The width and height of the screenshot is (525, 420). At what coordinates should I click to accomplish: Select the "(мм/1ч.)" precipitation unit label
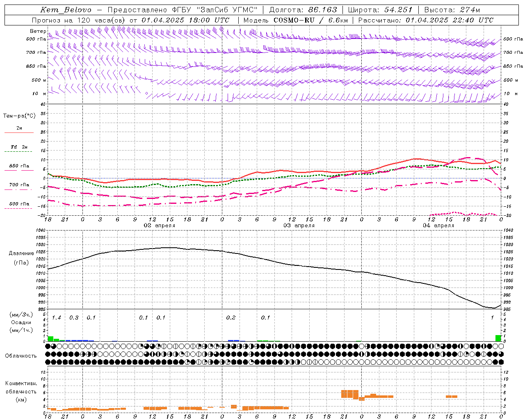21,330
